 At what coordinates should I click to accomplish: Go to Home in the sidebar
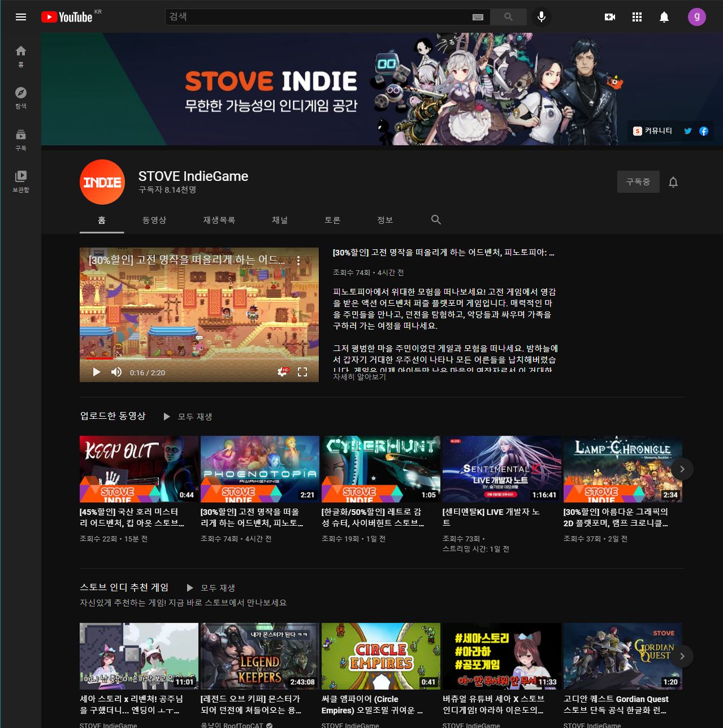[x=21, y=57]
